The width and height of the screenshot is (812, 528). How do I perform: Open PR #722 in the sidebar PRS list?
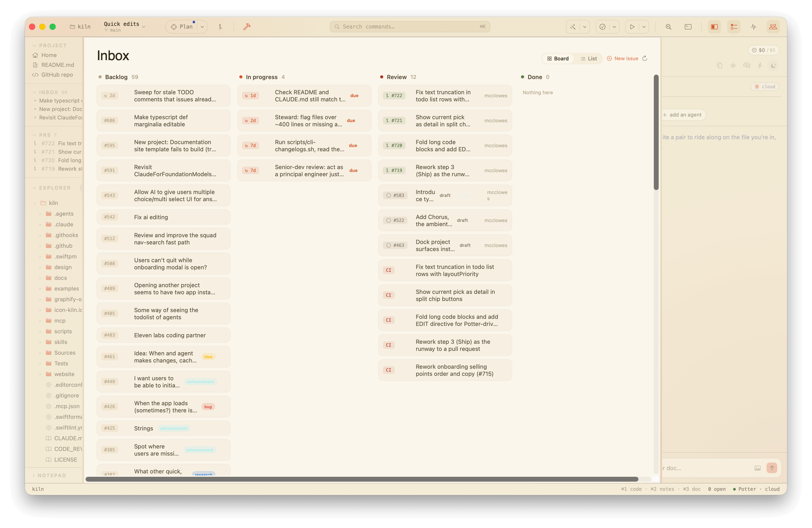click(x=57, y=143)
